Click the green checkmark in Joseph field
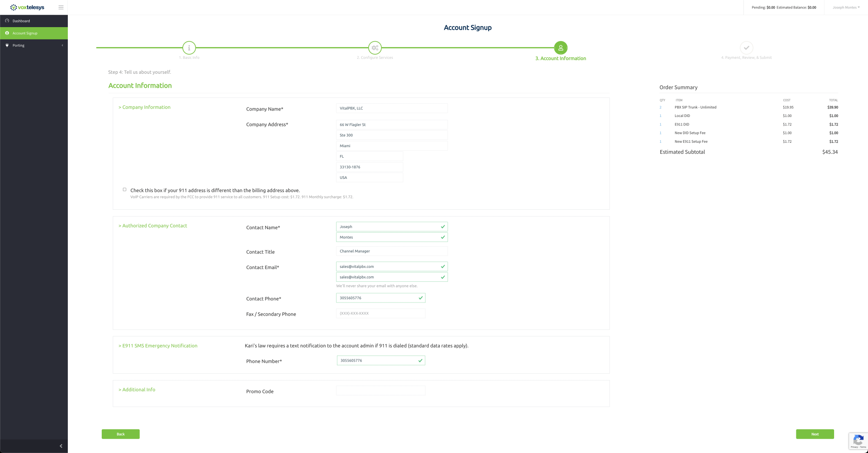The height and width of the screenshot is (453, 868). (443, 227)
